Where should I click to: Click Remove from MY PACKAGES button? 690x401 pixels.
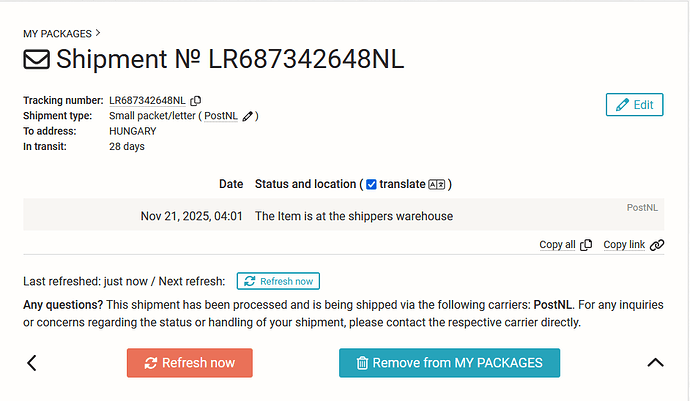point(449,363)
